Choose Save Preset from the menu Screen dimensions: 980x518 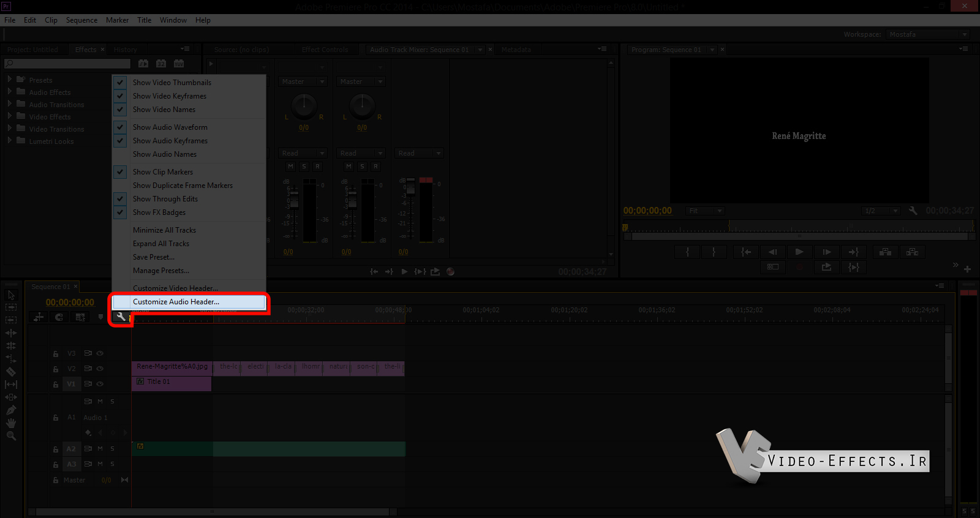[x=189, y=257]
